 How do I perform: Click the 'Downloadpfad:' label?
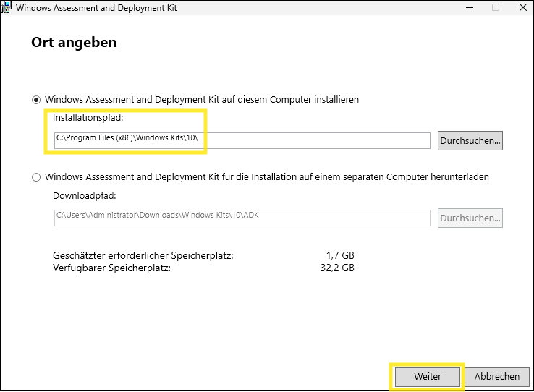click(85, 196)
